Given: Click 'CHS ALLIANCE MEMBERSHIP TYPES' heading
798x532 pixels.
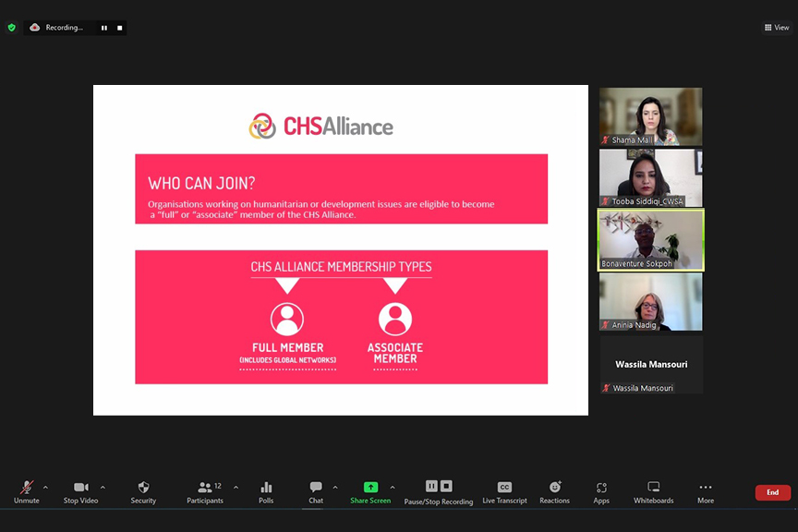Looking at the screenshot, I should coord(341,267).
